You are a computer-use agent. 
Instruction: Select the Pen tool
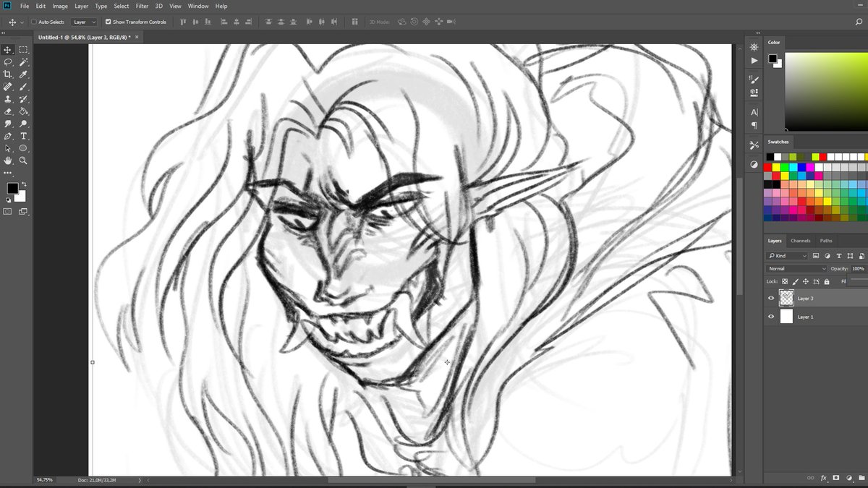(8, 136)
